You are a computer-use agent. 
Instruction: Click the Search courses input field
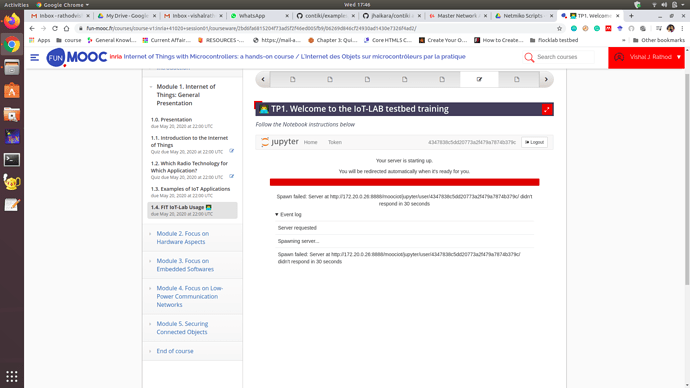click(x=565, y=57)
